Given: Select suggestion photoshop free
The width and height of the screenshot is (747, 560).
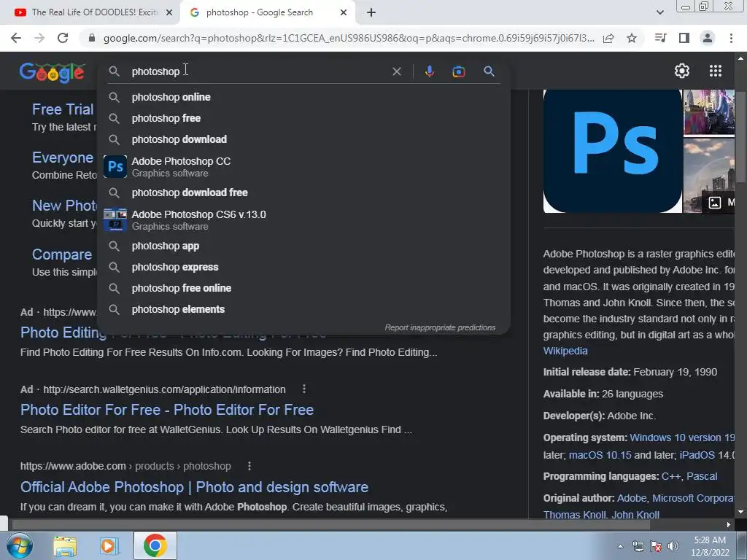Looking at the screenshot, I should [304, 118].
